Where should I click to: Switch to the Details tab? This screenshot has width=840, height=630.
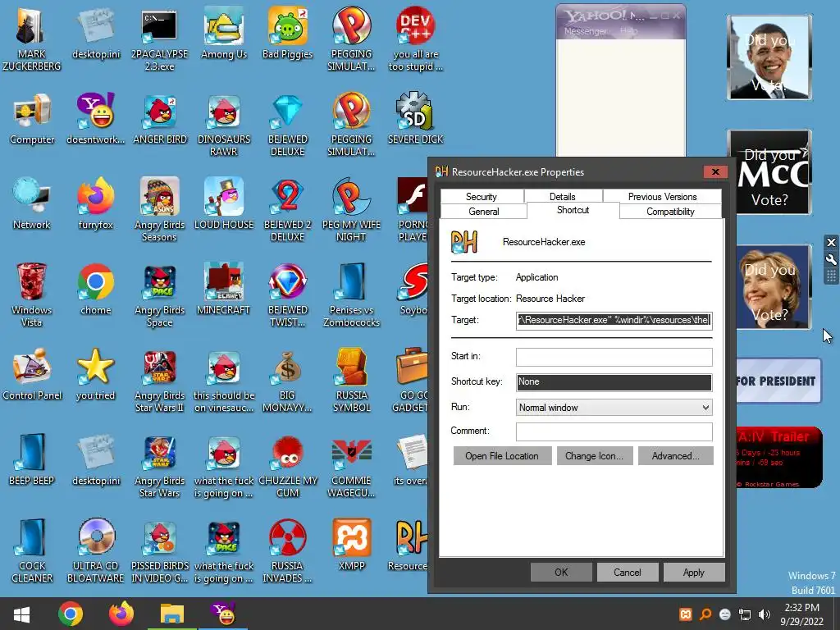point(563,197)
